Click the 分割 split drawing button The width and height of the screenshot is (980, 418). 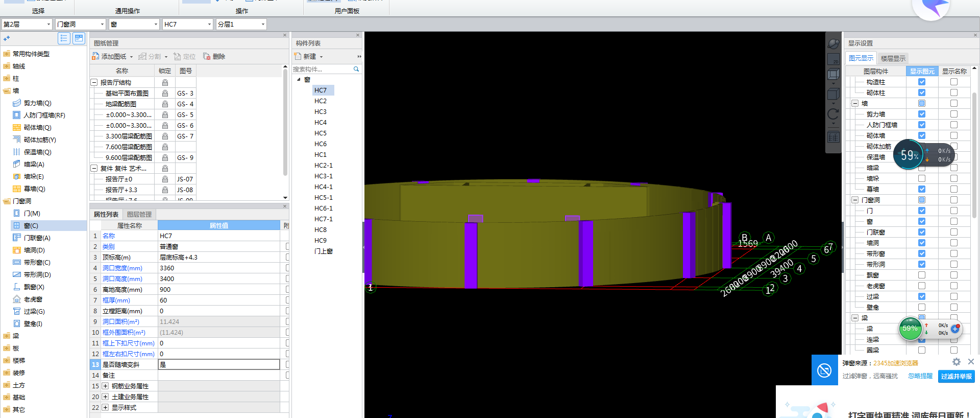(x=150, y=56)
